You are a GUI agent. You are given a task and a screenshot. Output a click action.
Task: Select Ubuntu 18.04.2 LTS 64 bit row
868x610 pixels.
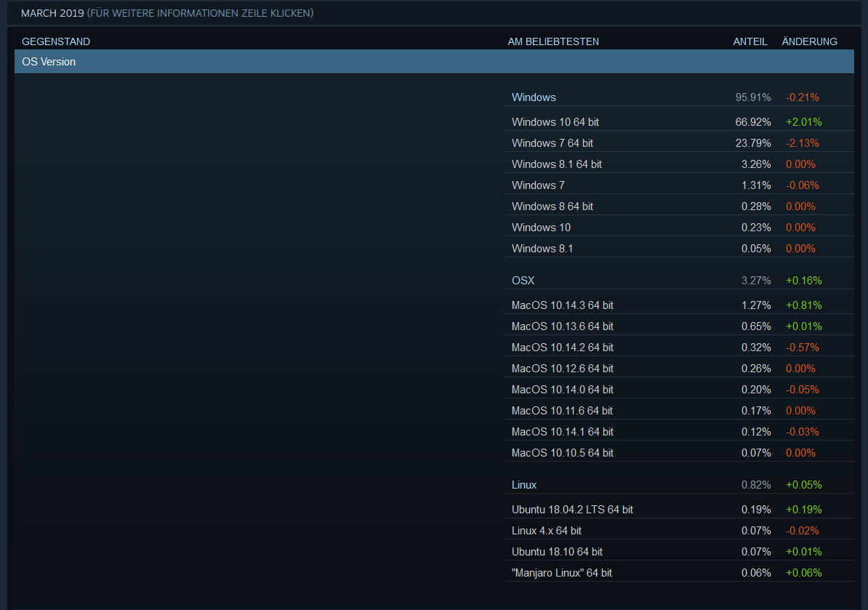coord(679,509)
